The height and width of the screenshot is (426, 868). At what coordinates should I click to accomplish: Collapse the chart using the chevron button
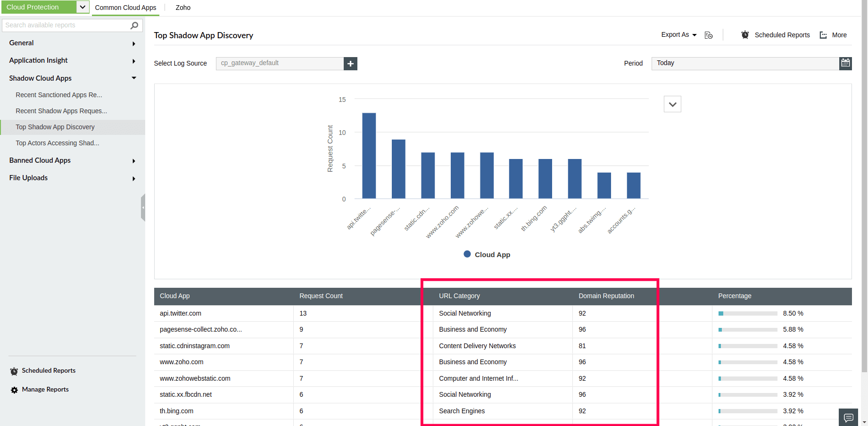click(672, 104)
